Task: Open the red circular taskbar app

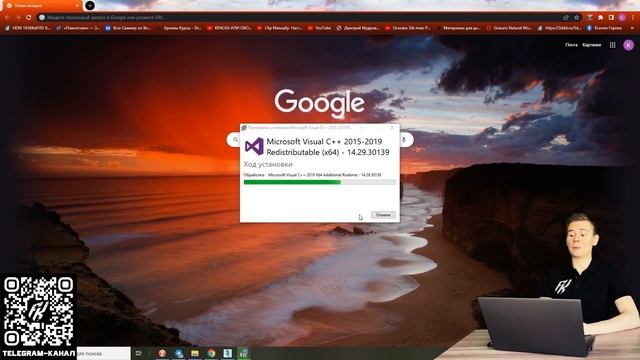Action: pos(162,353)
